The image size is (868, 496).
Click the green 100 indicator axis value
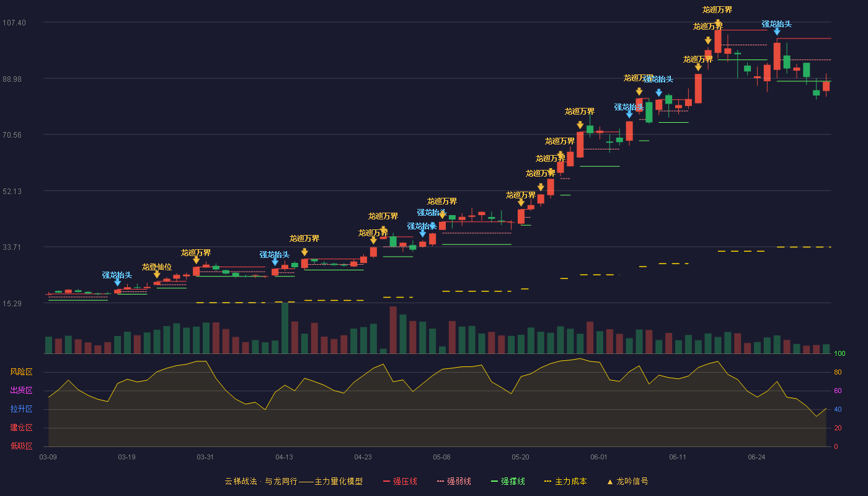(x=839, y=354)
